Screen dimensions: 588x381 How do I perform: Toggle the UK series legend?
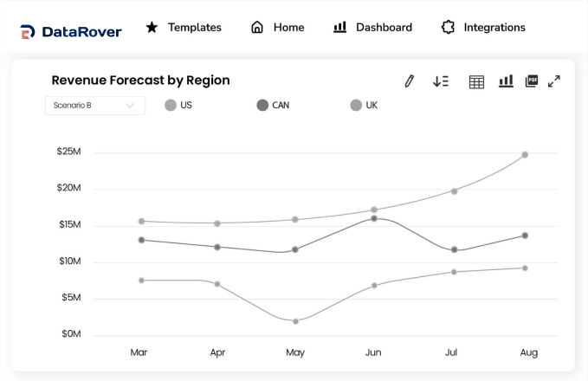[x=364, y=106]
